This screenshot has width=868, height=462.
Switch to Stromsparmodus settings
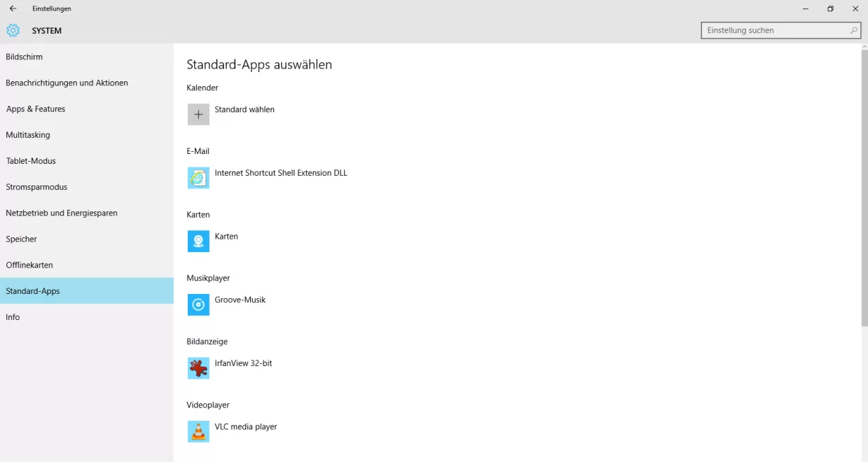pyautogui.click(x=36, y=187)
